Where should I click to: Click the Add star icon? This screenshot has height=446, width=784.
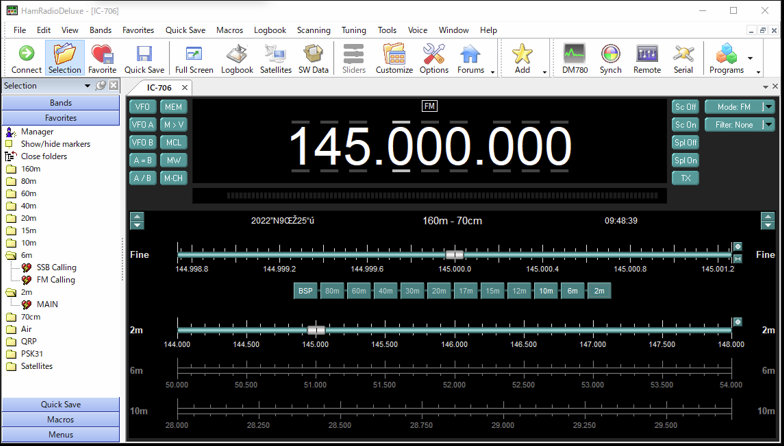(x=522, y=58)
